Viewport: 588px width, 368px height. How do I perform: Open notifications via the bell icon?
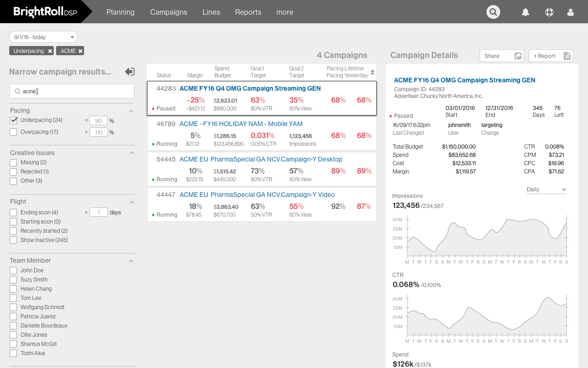(x=526, y=12)
